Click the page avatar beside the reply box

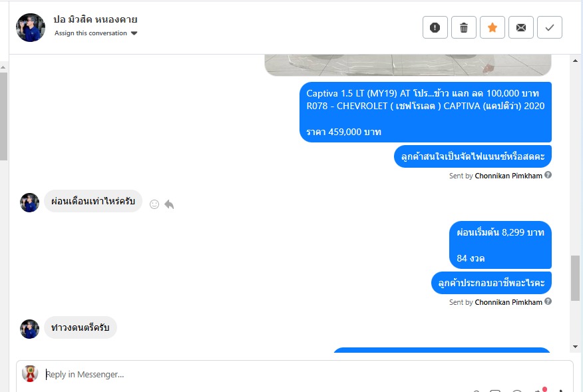(30, 373)
